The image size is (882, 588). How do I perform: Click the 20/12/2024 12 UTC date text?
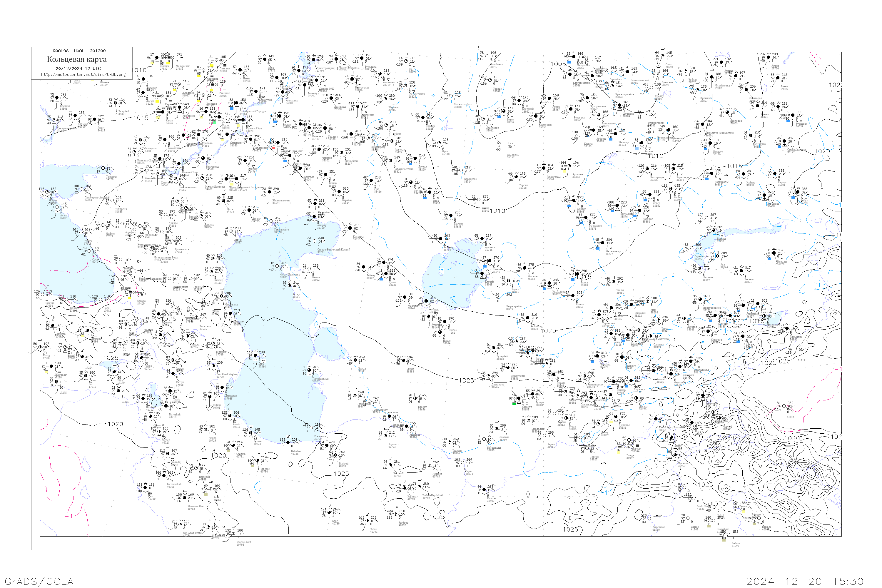coord(78,69)
